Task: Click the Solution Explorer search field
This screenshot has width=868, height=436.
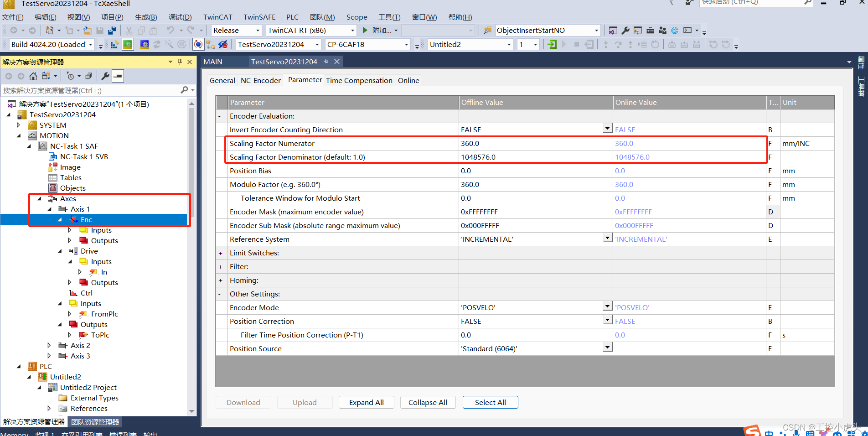Action: pos(91,90)
